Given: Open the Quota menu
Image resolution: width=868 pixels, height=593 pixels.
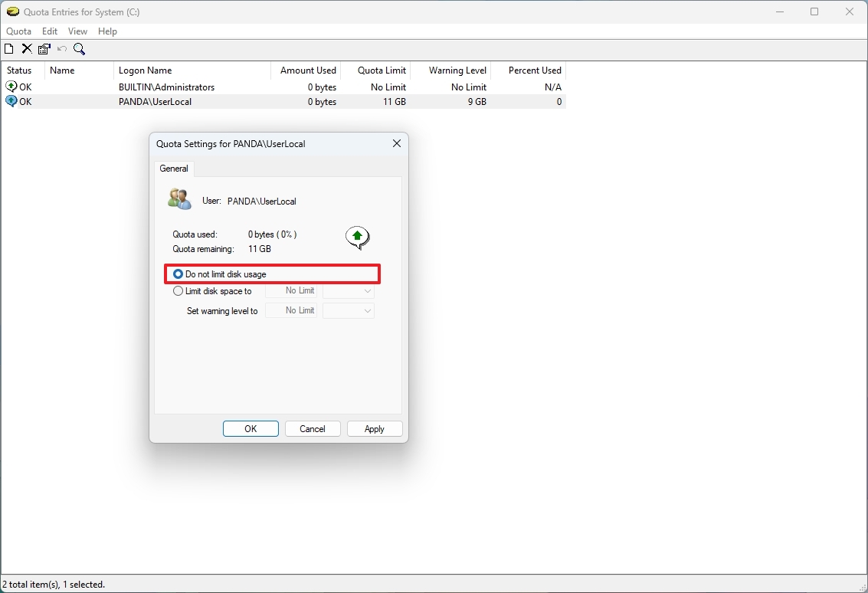Looking at the screenshot, I should [18, 31].
